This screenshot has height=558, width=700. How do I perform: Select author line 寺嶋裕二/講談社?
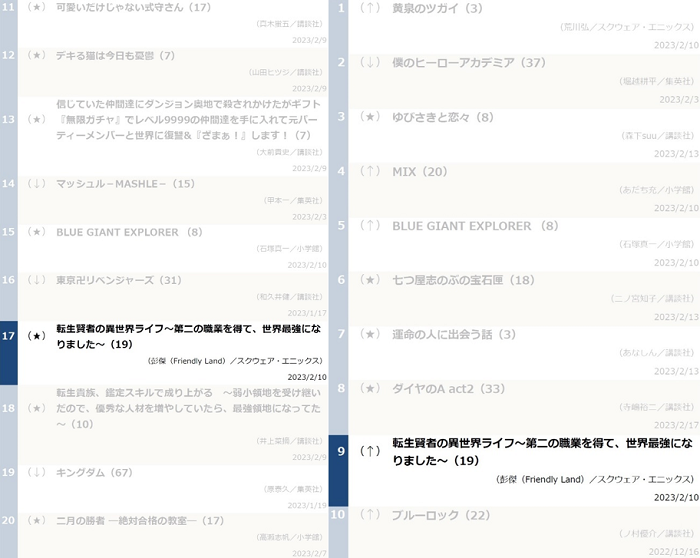(657, 408)
